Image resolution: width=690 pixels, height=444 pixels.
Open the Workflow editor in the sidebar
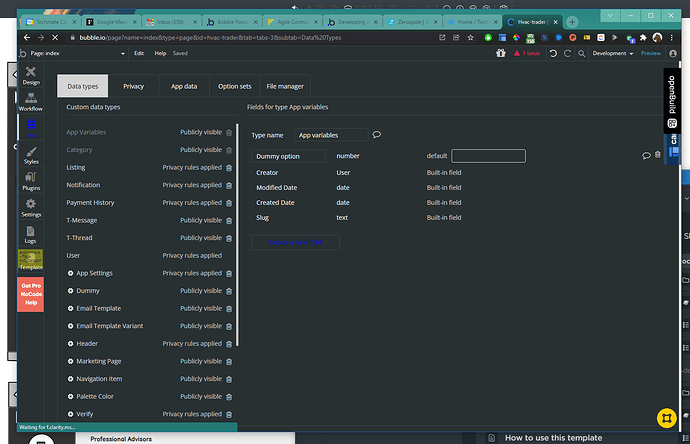pyautogui.click(x=31, y=102)
